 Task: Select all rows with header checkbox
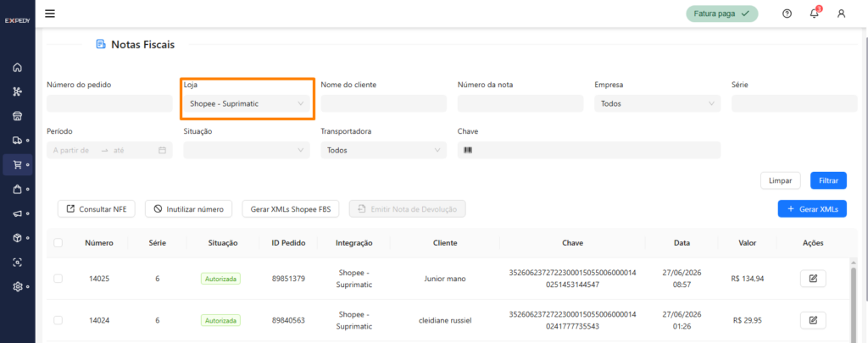[58, 243]
